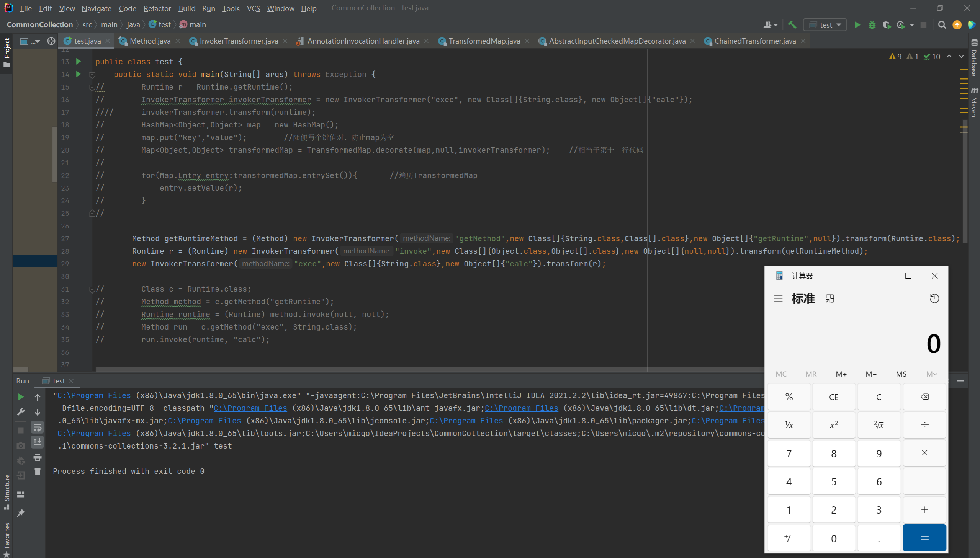
Task: Click the editor horizontal scrollbar
Action: coord(429,370)
